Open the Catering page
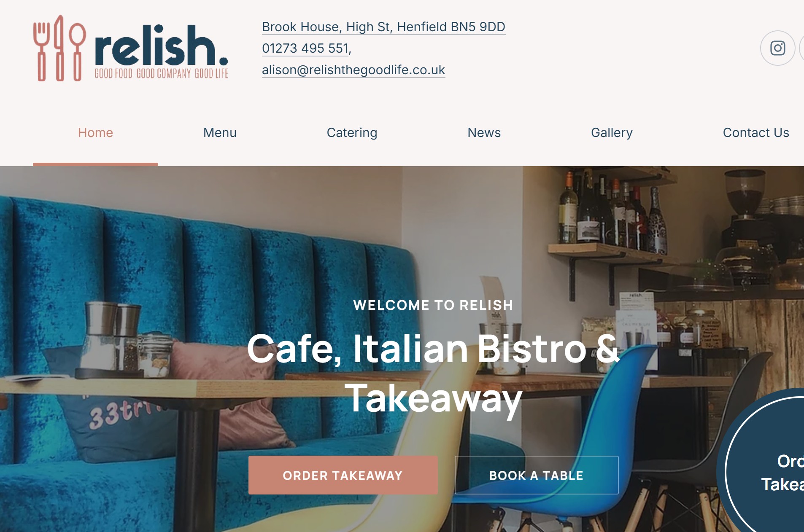 352,132
